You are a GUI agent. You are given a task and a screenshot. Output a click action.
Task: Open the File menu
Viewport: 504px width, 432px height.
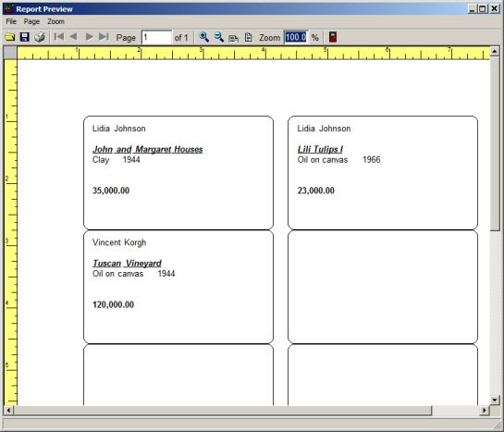11,21
